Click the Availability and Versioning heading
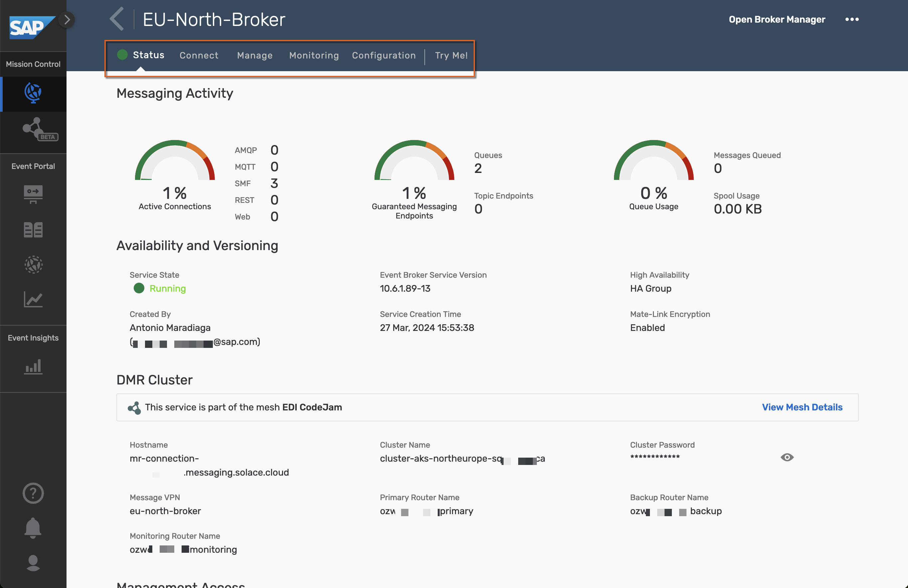Image resolution: width=908 pixels, height=588 pixels. (x=197, y=246)
